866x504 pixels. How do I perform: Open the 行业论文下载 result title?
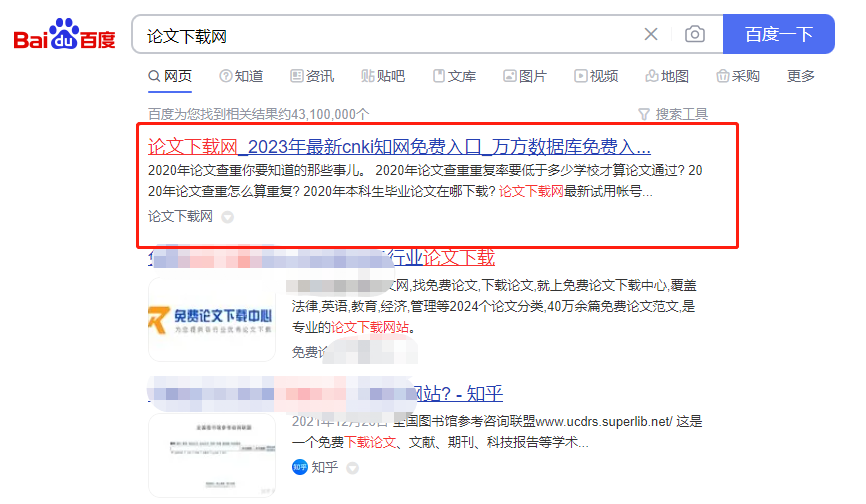coord(440,257)
